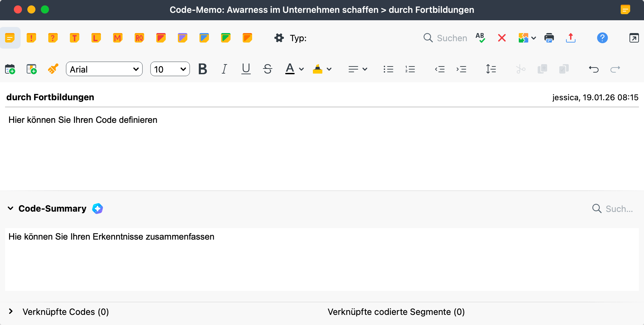Screen dimensions: 644x325
Task: Toggle italic formatting
Action: click(224, 69)
